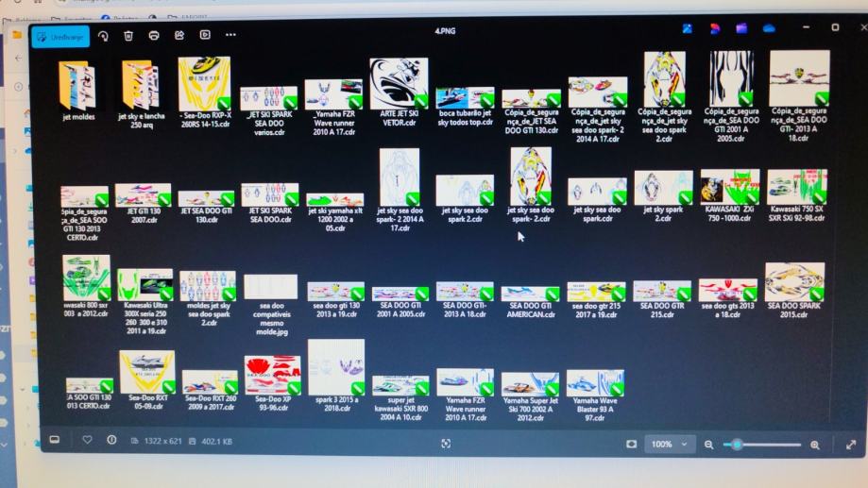
Task: Mark photo as favorite with heart icon
Action: (87, 440)
